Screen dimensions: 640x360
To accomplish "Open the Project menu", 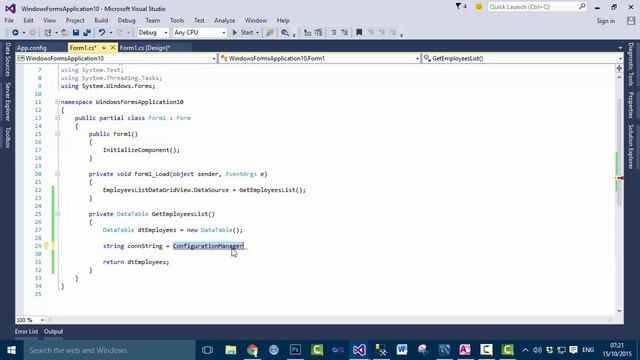I will tap(75, 20).
